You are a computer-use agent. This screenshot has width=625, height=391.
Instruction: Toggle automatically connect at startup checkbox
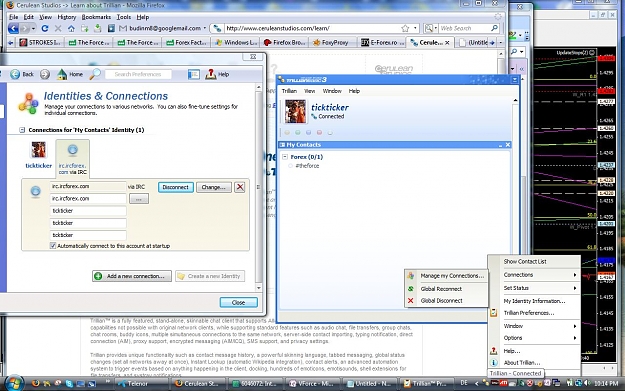53,246
